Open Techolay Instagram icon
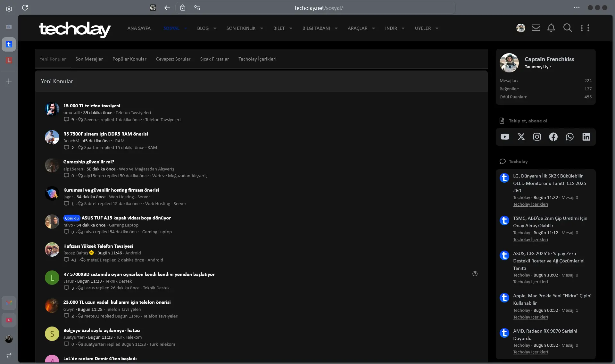615x364 pixels. (x=537, y=137)
